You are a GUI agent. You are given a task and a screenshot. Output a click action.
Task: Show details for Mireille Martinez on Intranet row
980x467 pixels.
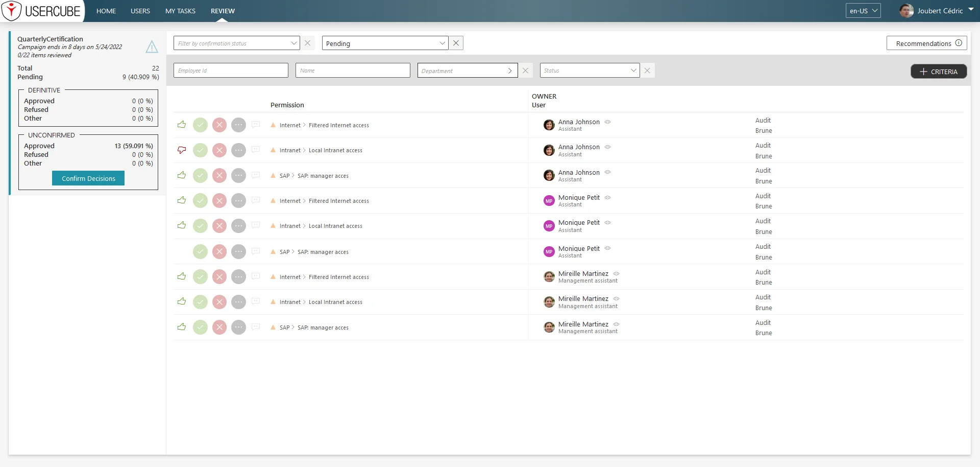pyautogui.click(x=616, y=299)
